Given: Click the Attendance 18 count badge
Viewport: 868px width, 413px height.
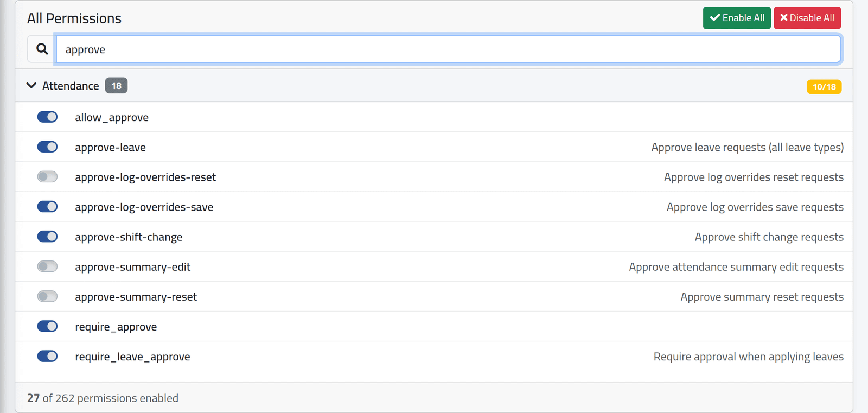Looking at the screenshot, I should (116, 86).
